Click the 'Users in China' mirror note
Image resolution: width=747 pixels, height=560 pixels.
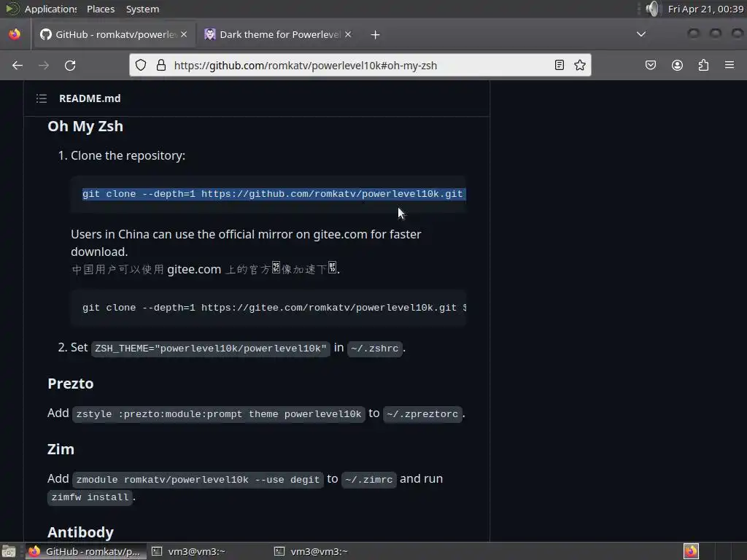pos(246,243)
